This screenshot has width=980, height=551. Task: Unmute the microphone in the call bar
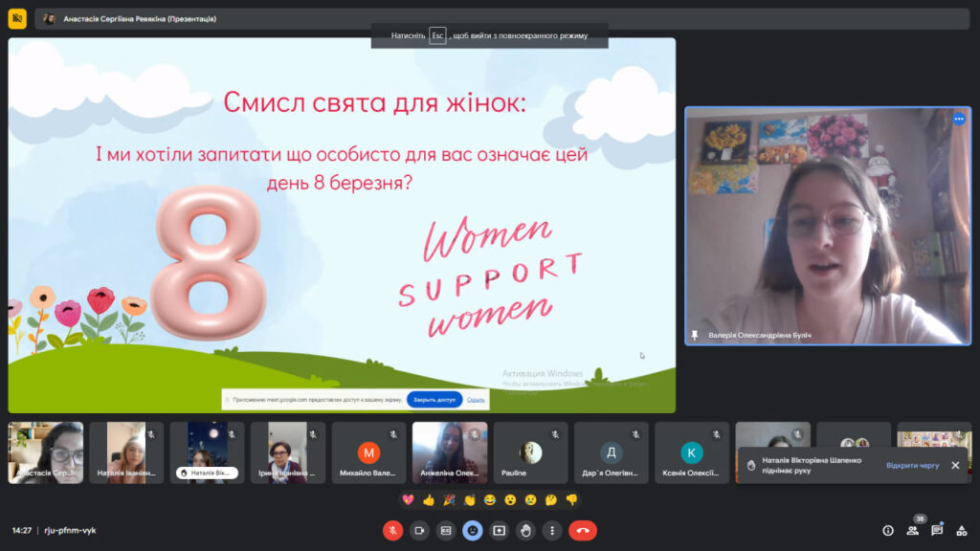(x=392, y=530)
